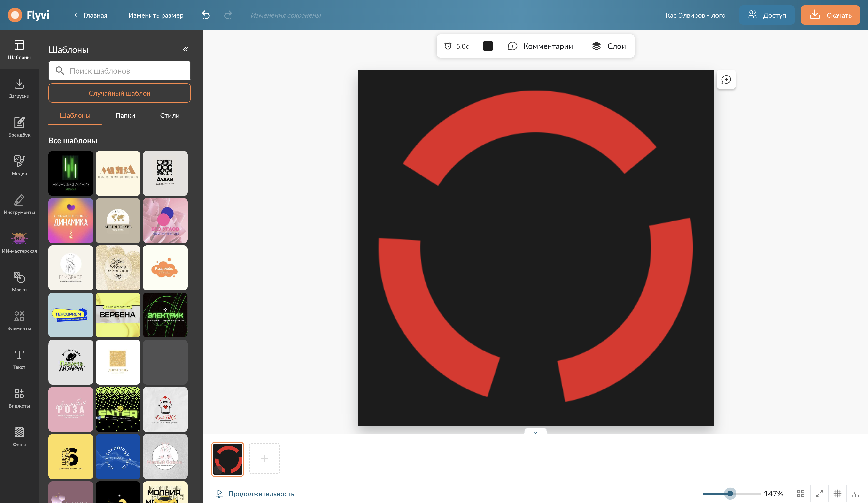Toggle the ruler guides icon
868x503 pixels.
pyautogui.click(x=855, y=493)
